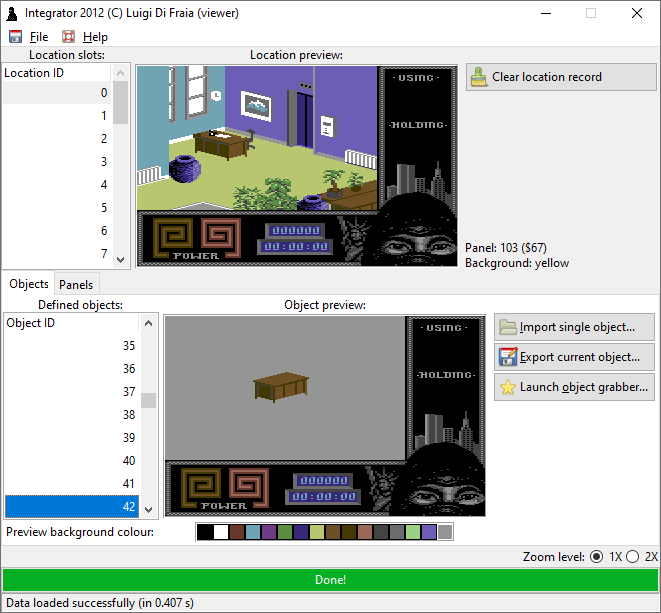
Task: Choose the white preview background colour swatch
Action: [x=221, y=532]
